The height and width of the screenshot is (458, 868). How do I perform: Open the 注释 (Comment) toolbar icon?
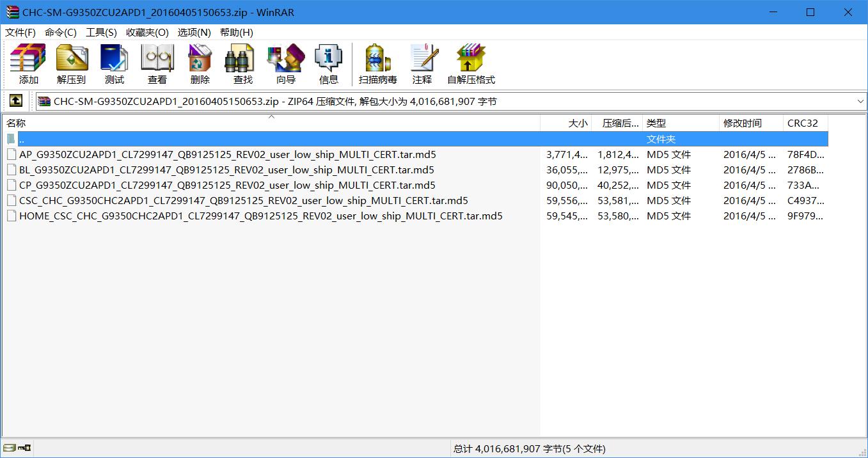(x=422, y=64)
